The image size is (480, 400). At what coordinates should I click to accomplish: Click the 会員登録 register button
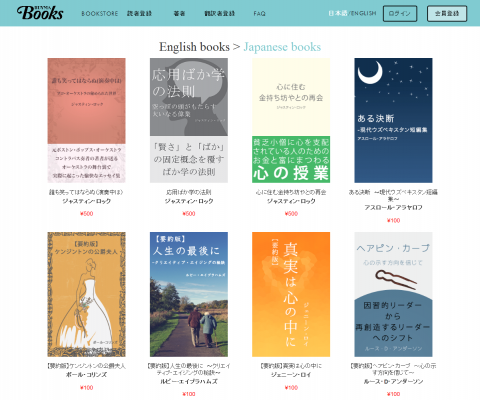pos(447,14)
